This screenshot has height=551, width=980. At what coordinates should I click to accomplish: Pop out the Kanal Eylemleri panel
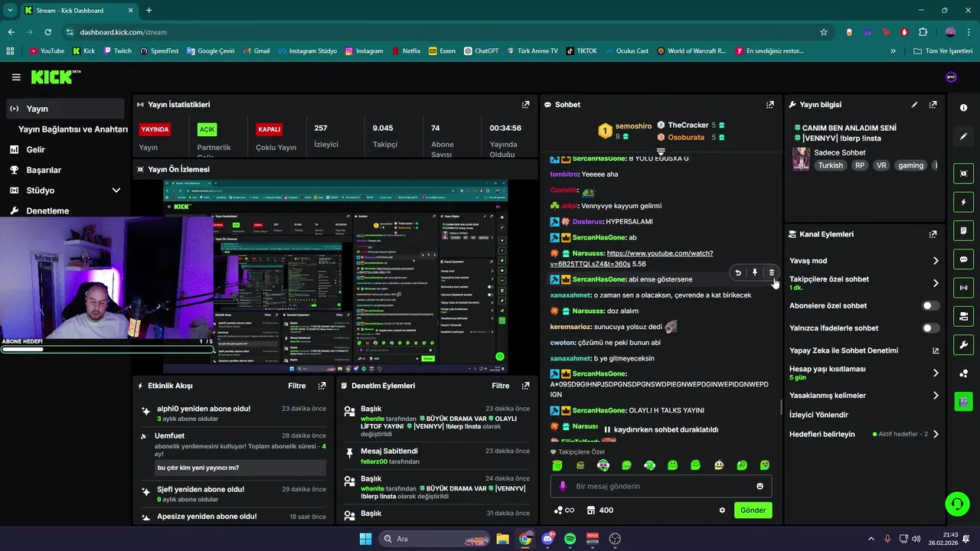(933, 234)
